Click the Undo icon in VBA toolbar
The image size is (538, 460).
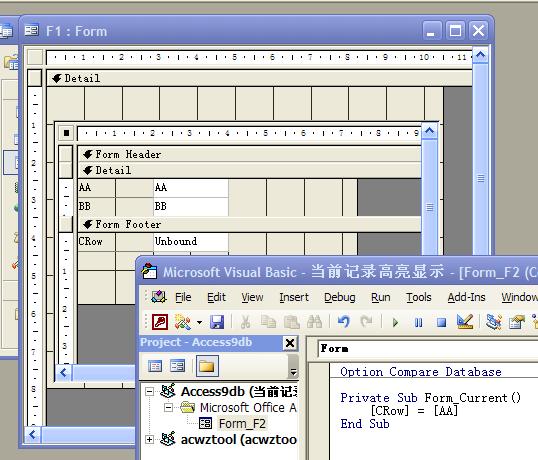click(x=343, y=322)
